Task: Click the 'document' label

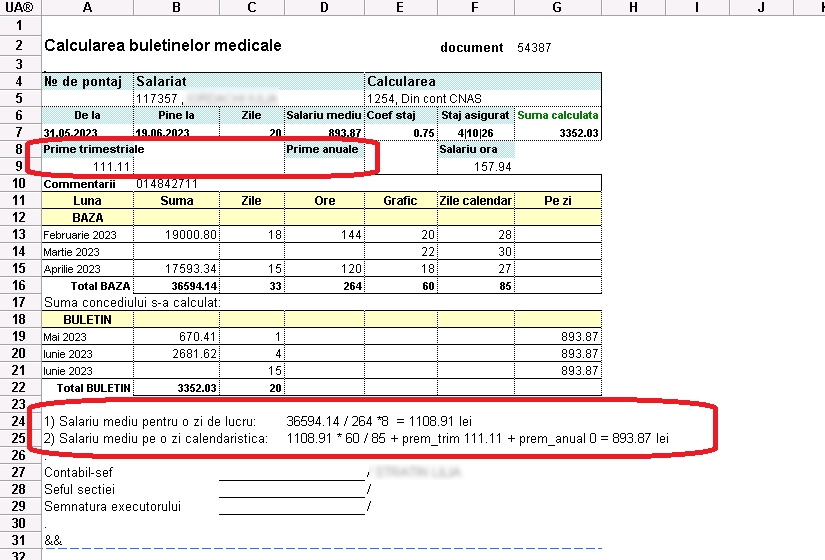Action: click(472, 48)
